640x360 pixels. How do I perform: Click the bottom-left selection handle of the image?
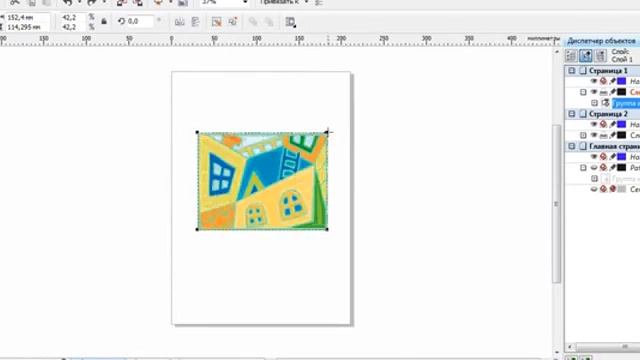198,229
